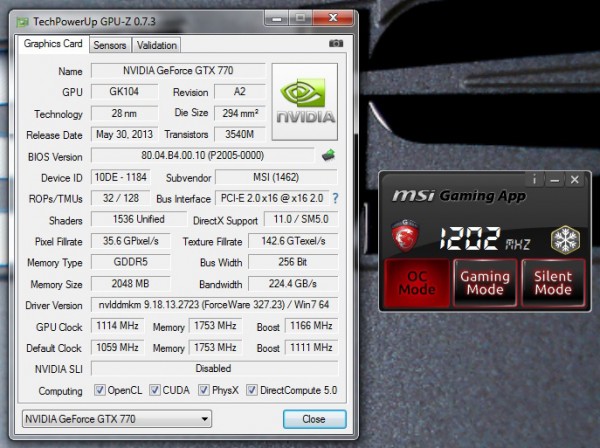The image size is (600, 448).
Task: Click the Memory Type field GDDR5
Action: click(130, 262)
